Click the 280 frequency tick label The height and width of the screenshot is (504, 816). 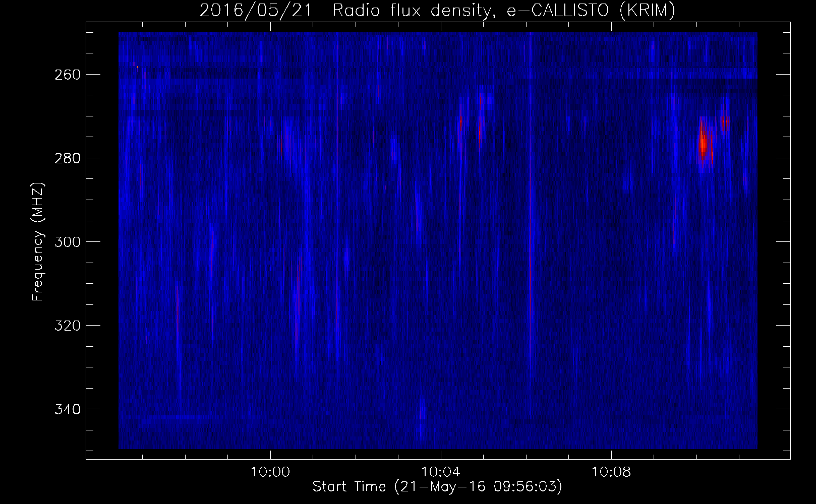(x=68, y=158)
